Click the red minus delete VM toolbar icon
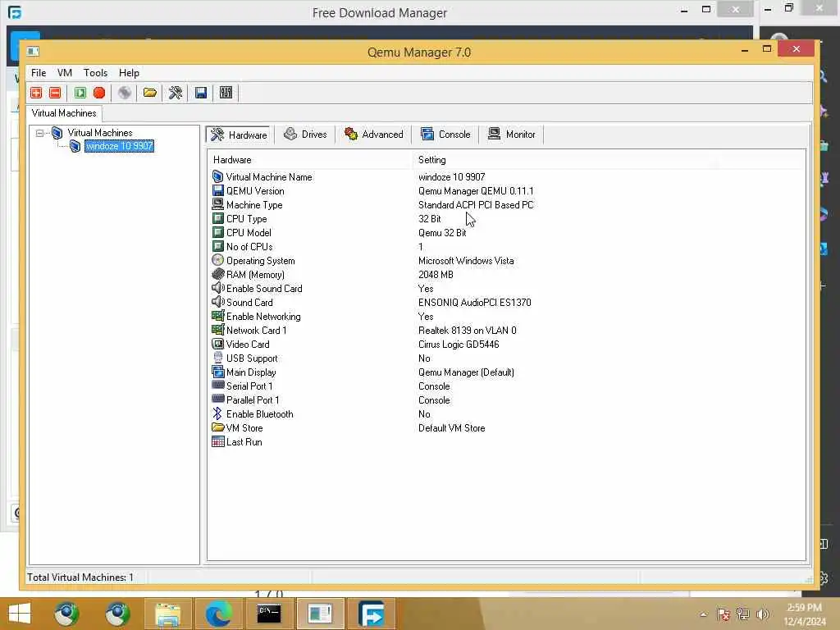Image resolution: width=840 pixels, height=630 pixels. [x=55, y=93]
